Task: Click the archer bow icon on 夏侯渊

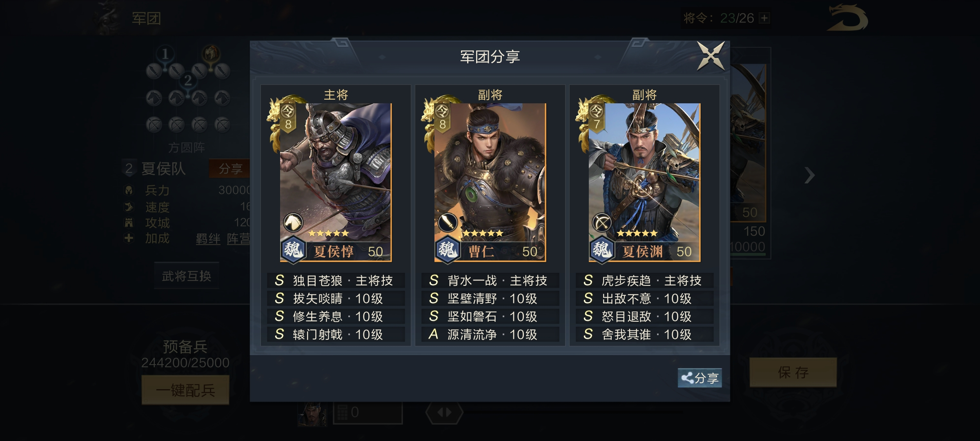Action: pos(601,223)
